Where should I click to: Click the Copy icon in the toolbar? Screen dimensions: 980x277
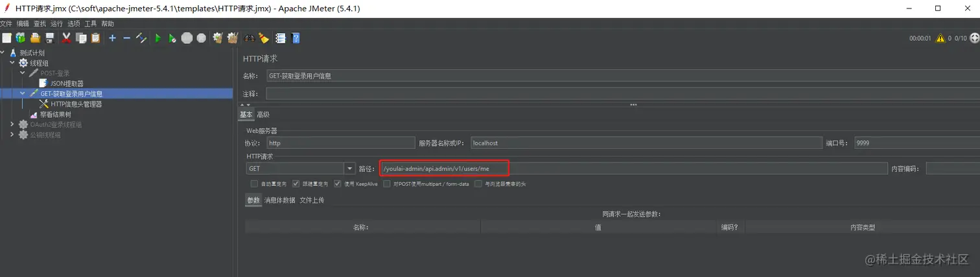point(81,38)
